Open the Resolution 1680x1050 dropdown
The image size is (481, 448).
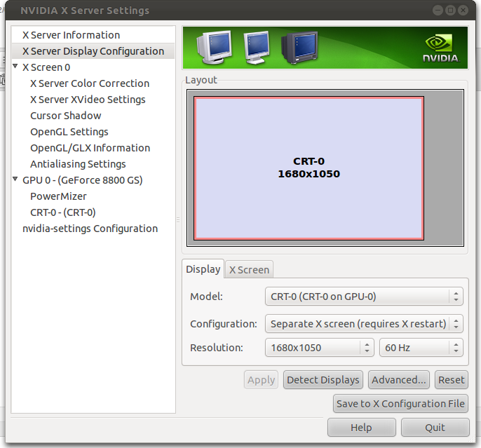tap(319, 348)
